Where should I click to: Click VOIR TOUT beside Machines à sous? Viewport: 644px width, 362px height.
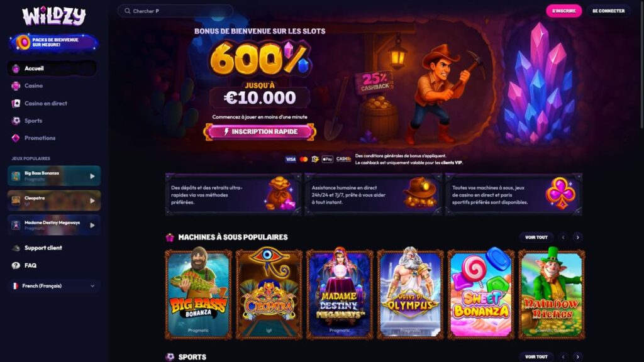coord(536,237)
